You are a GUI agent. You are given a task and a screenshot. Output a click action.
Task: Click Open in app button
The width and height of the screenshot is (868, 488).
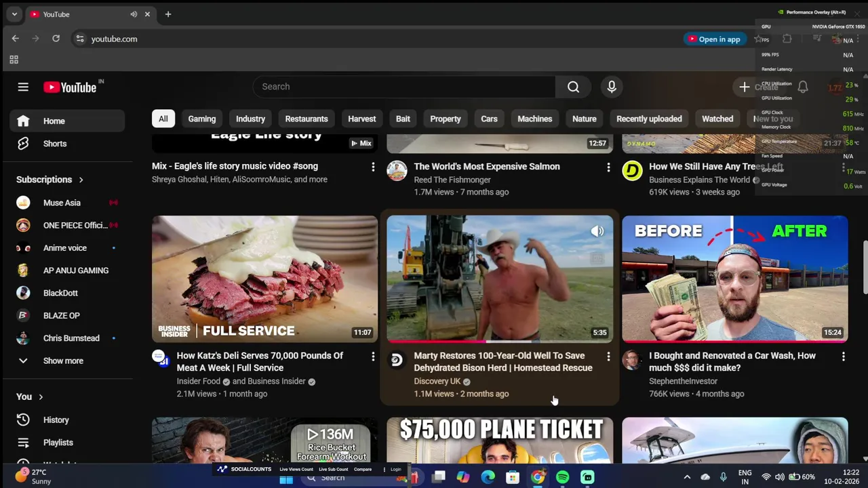tap(714, 39)
